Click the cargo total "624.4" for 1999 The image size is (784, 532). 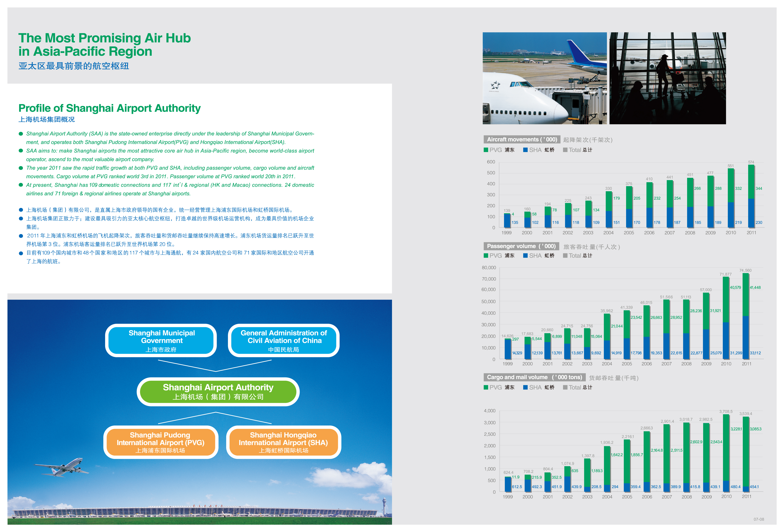pos(508,473)
